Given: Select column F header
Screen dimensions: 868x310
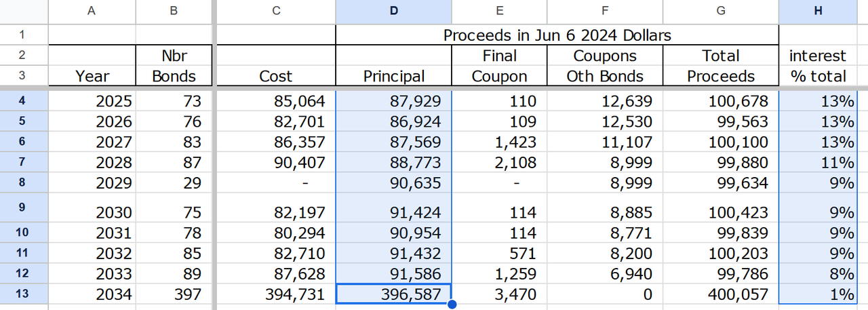Looking at the screenshot, I should [605, 10].
